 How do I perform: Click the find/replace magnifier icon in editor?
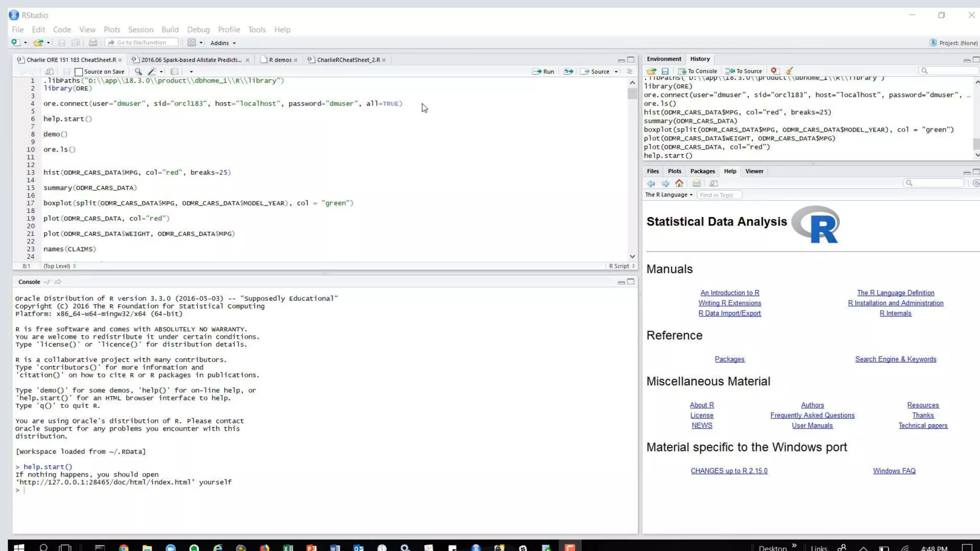coord(138,72)
